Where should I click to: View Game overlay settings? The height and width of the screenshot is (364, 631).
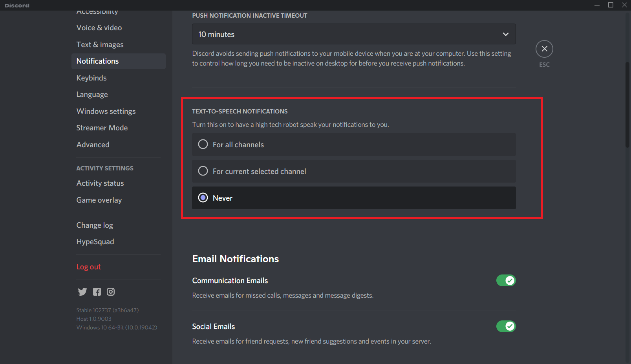99,200
